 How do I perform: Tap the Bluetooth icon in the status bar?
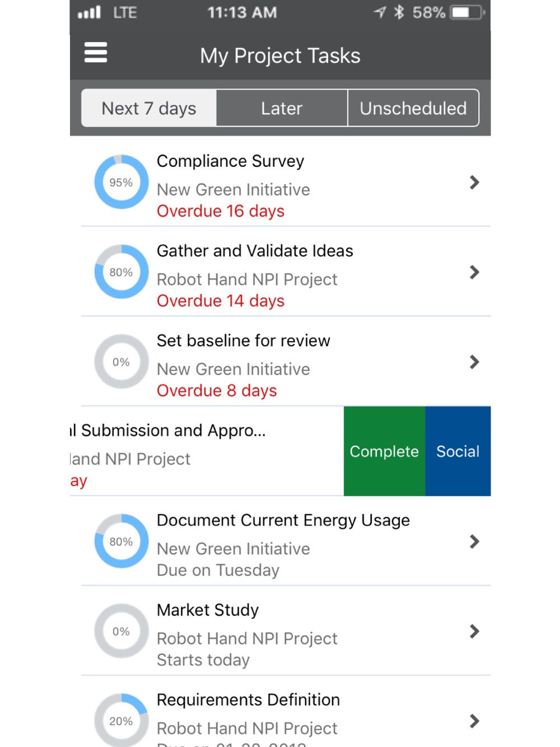coord(399,12)
